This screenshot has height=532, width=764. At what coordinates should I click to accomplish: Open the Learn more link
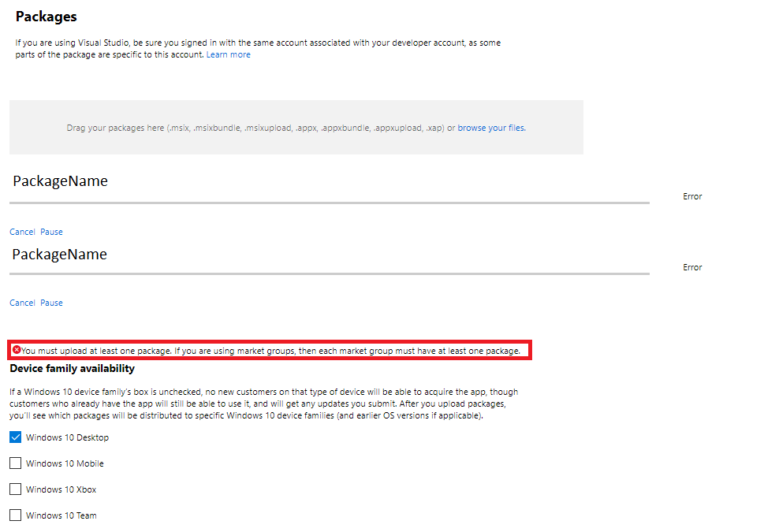pos(228,54)
